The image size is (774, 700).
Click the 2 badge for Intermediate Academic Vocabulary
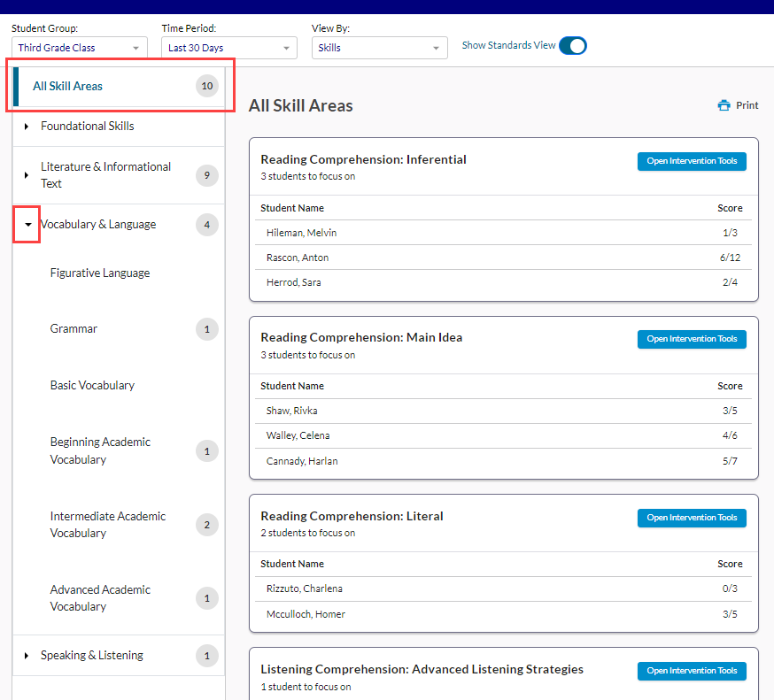(x=206, y=525)
